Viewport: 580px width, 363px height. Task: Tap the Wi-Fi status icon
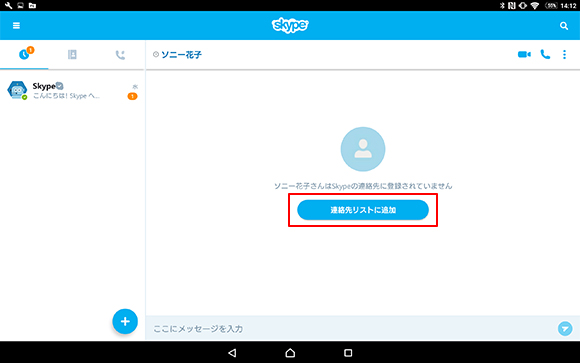coord(535,6)
